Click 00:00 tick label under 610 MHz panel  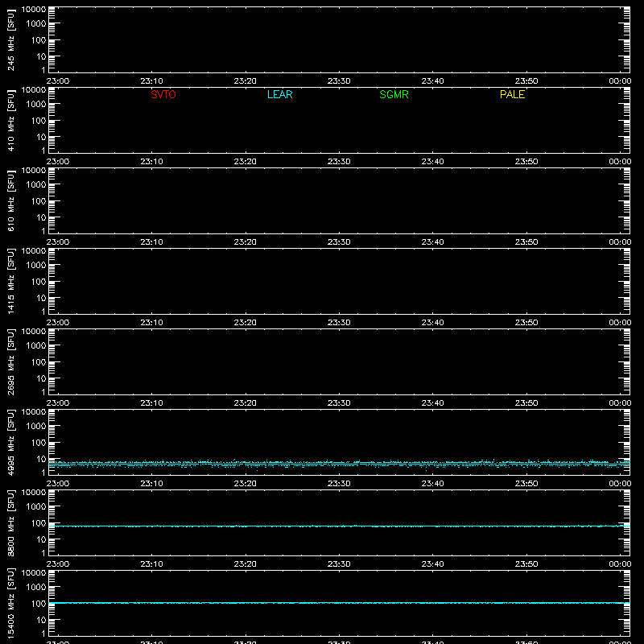(x=620, y=242)
